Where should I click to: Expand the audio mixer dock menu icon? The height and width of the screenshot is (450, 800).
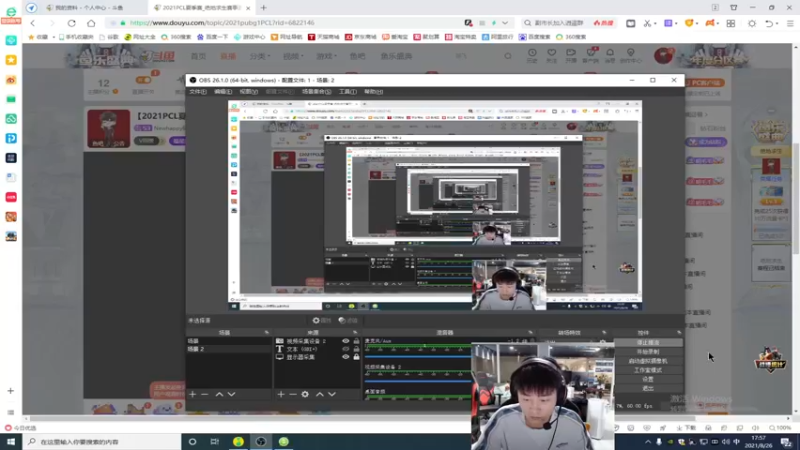[531, 333]
